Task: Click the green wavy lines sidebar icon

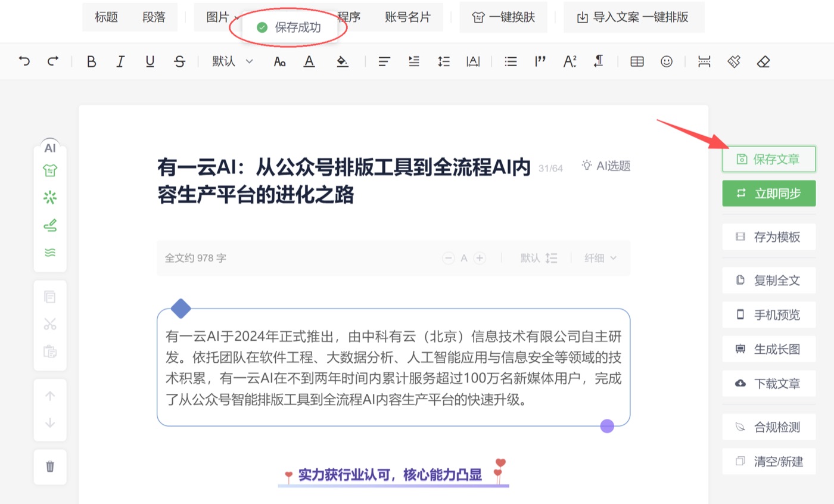Action: click(50, 253)
